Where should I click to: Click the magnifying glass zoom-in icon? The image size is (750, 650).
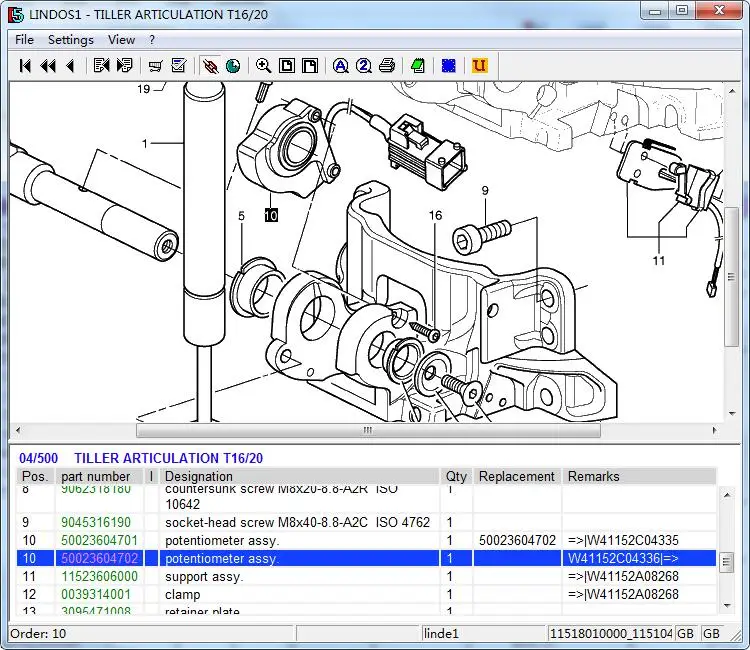(x=263, y=66)
